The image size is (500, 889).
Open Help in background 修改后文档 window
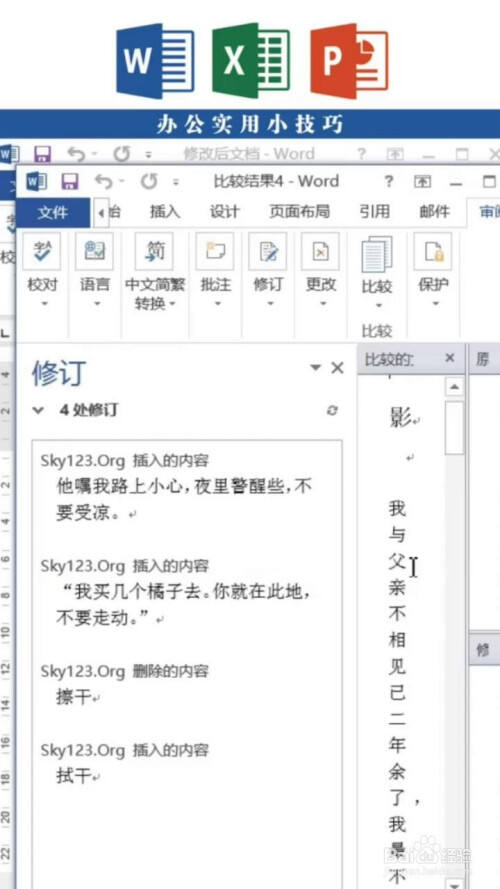pyautogui.click(x=361, y=154)
